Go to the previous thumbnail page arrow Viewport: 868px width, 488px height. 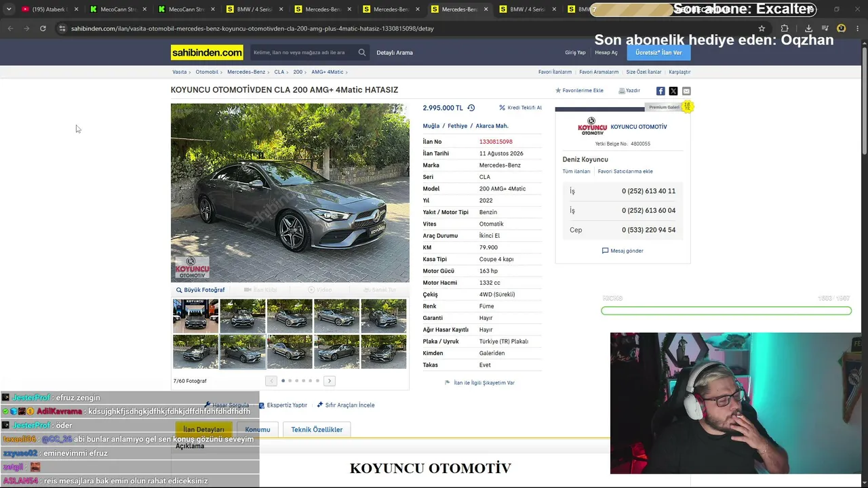tap(271, 381)
